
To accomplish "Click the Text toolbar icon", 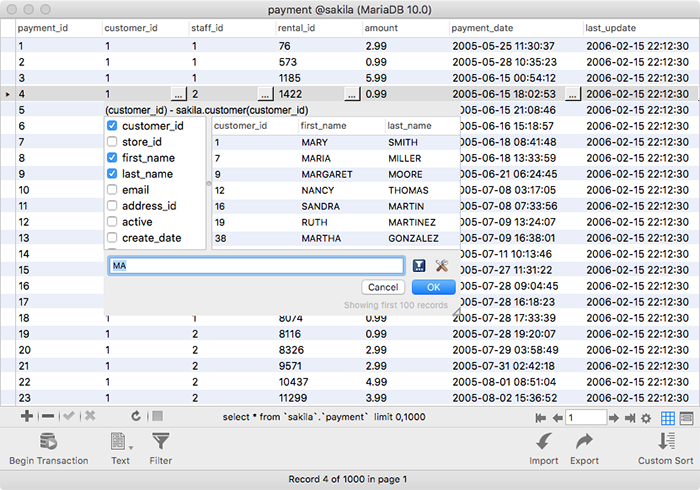I will [118, 441].
